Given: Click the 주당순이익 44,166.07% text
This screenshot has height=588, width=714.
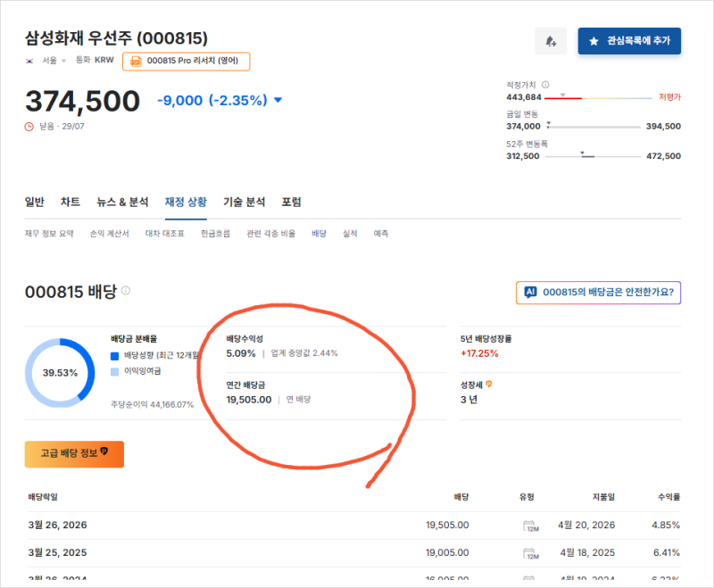Looking at the screenshot, I should pyautogui.click(x=153, y=404).
